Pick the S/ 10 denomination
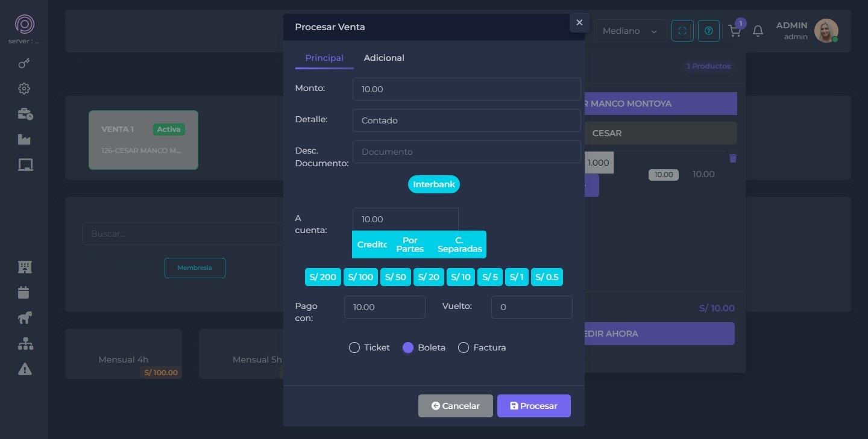This screenshot has width=868, height=439. click(x=461, y=277)
